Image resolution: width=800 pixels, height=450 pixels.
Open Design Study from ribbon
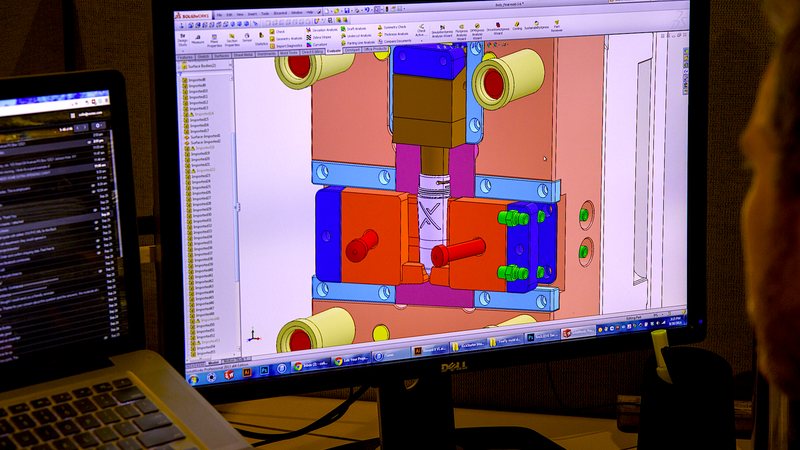coord(183,40)
